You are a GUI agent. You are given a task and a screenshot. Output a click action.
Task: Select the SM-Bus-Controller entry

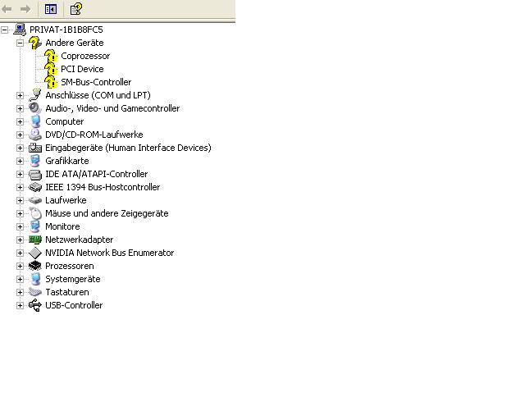coord(96,82)
